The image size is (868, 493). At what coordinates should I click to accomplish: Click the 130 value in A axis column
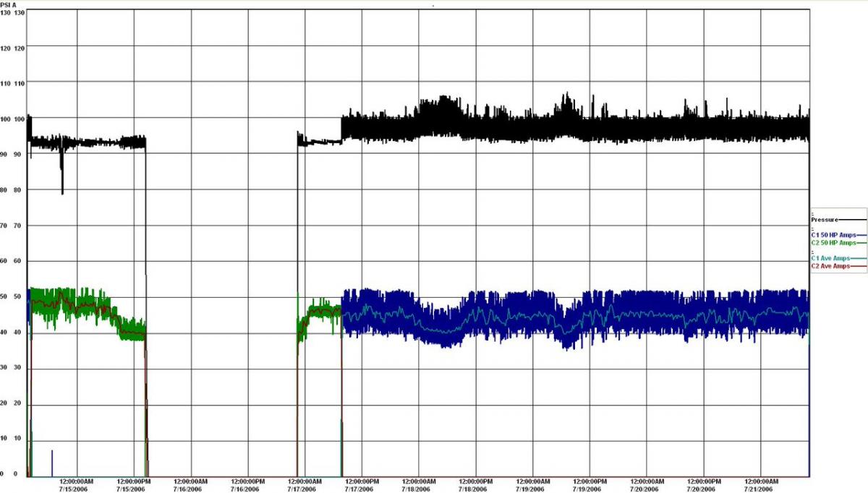20,13
